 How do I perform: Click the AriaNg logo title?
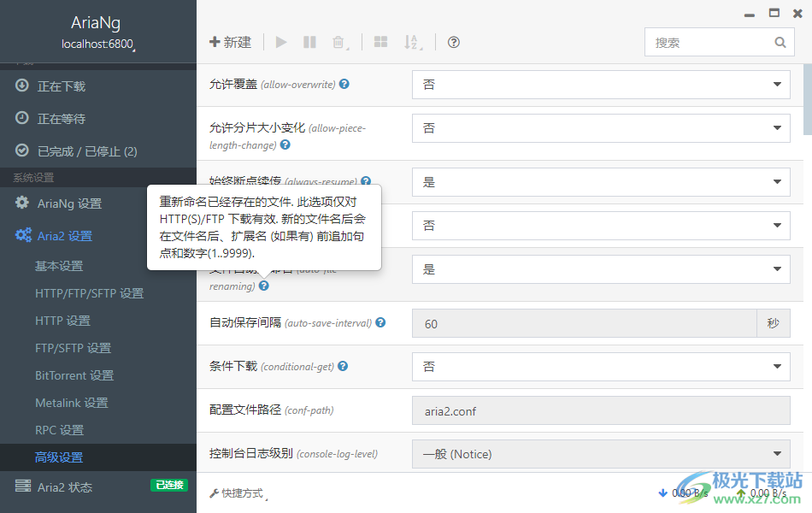[x=96, y=22]
